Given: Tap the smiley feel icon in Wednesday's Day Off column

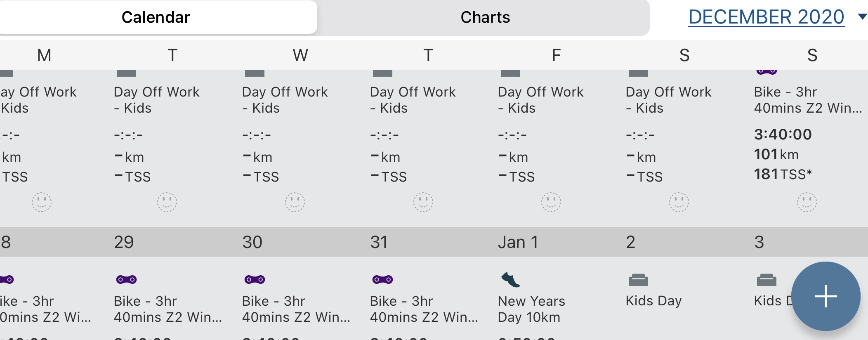Looking at the screenshot, I should point(295,202).
